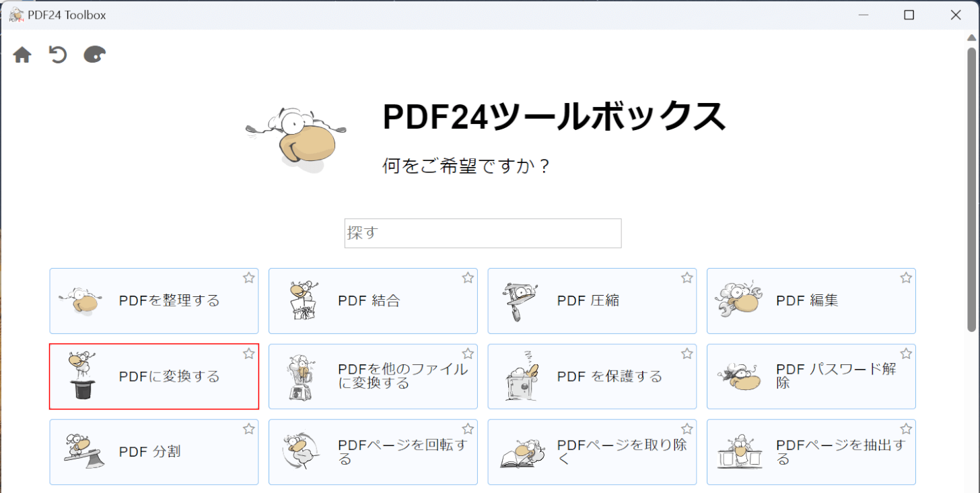The height and width of the screenshot is (493, 980).
Task: Toggle star on PDFを他のファイルに変換する
Action: pyautogui.click(x=468, y=354)
